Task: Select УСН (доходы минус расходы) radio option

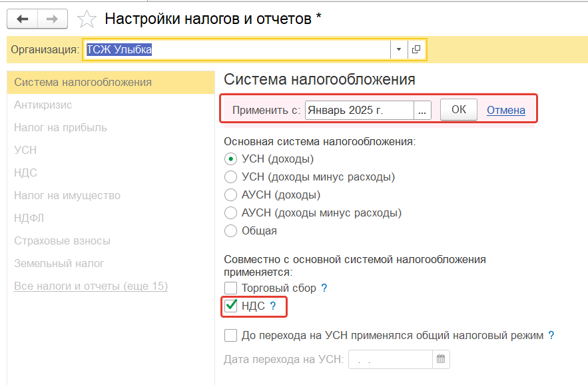Action: coord(231,177)
